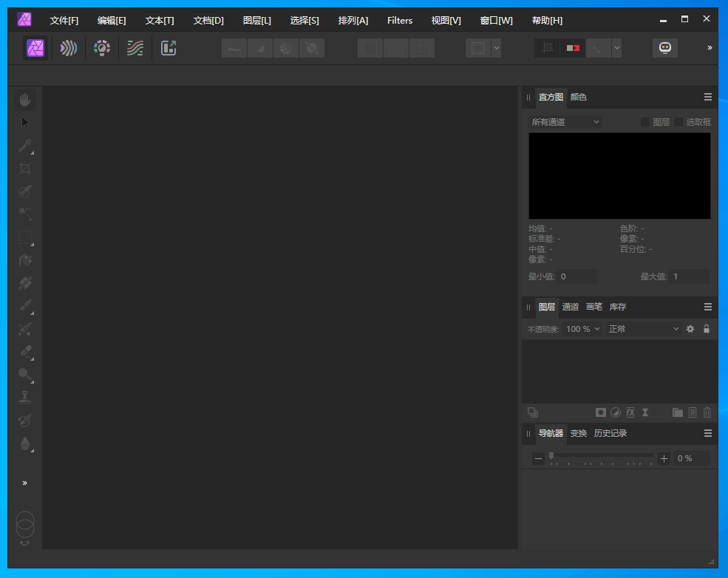Select the Hand (view) tool
This screenshot has height=578, width=728.
click(25, 100)
